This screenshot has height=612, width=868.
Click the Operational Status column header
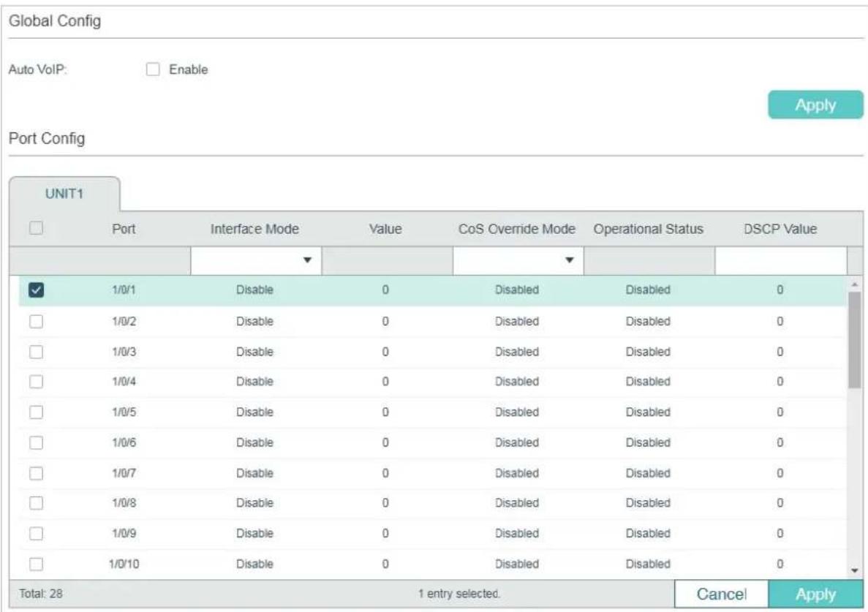click(x=648, y=229)
